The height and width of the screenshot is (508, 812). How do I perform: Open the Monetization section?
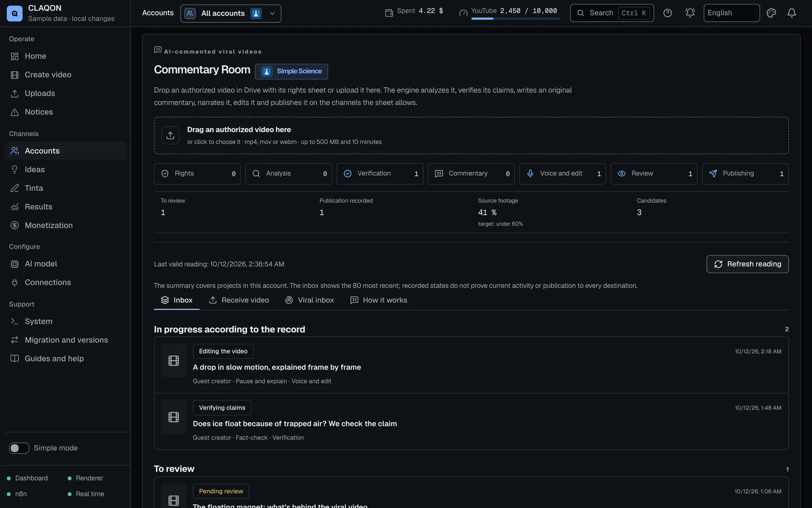tap(65, 226)
